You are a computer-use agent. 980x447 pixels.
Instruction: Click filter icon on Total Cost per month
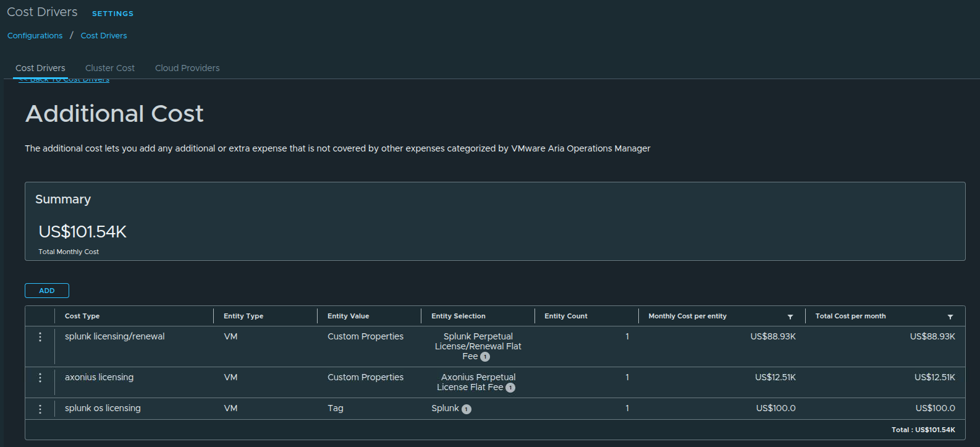950,317
